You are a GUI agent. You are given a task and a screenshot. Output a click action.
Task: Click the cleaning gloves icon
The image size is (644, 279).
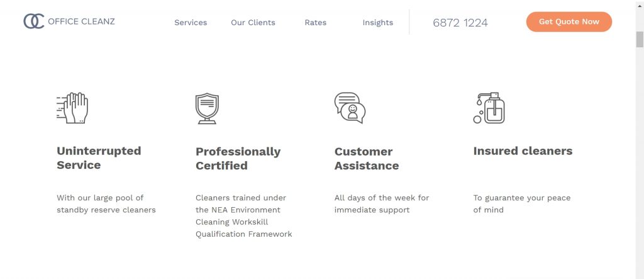click(72, 108)
